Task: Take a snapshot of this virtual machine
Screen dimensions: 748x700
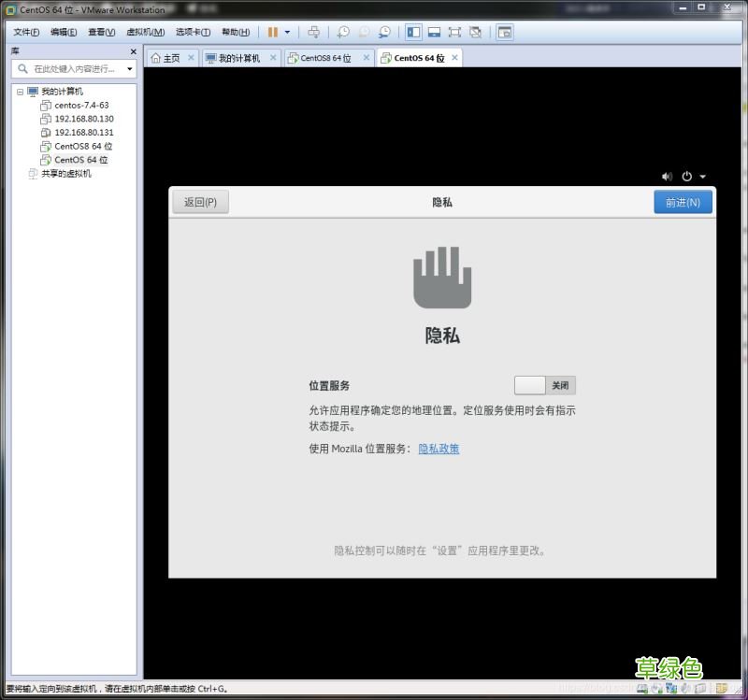Action: pyautogui.click(x=341, y=31)
